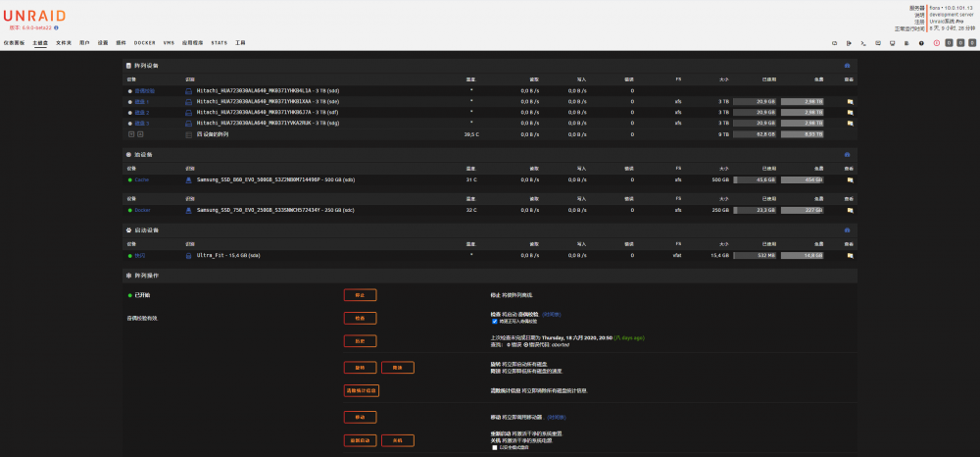Click the 532 MB used bar for Ultra_Fit
Image resolution: width=980 pixels, height=457 pixels.
coord(755,256)
